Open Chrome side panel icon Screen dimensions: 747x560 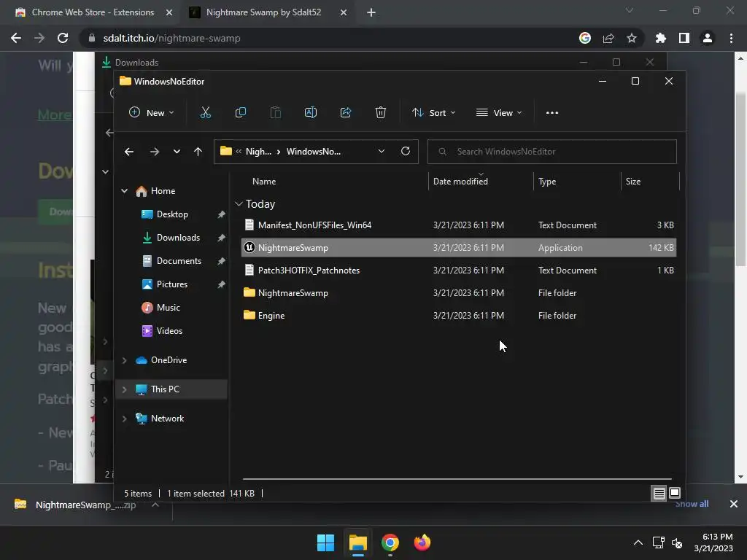point(684,38)
